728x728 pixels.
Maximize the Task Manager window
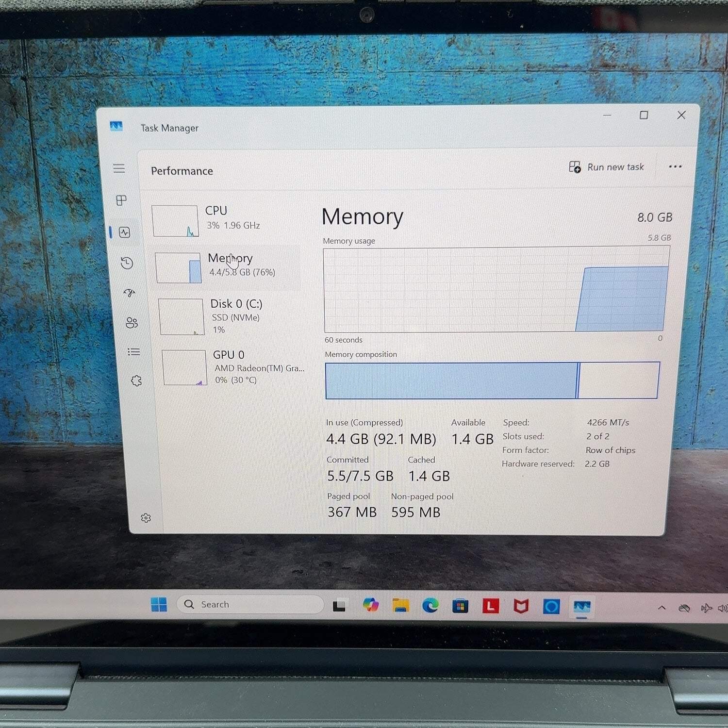click(644, 115)
